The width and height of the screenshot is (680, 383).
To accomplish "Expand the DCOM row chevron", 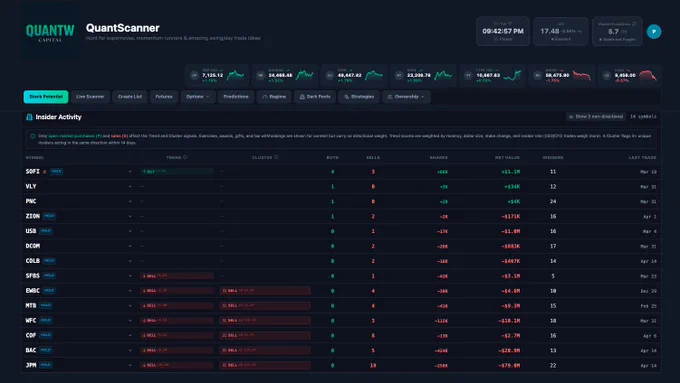I will [130, 246].
